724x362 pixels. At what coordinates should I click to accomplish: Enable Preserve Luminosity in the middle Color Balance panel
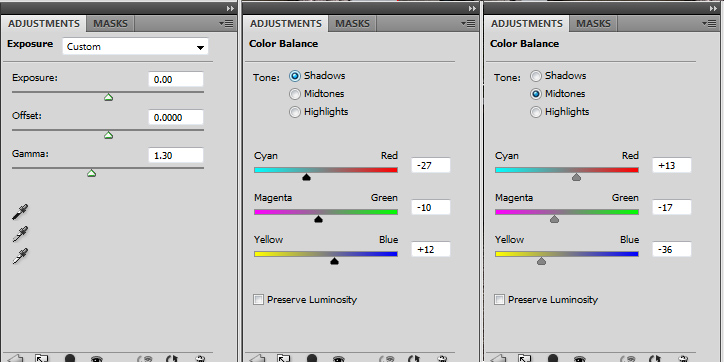[259, 300]
